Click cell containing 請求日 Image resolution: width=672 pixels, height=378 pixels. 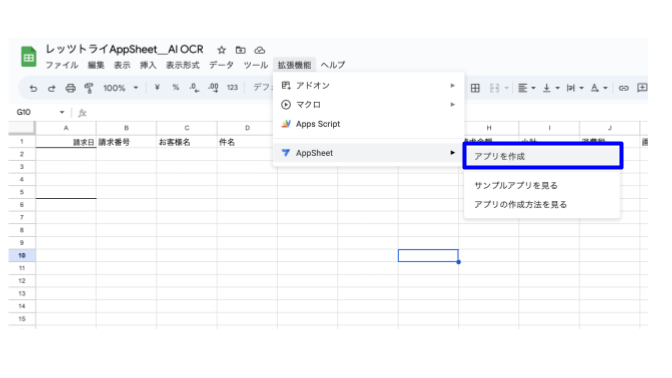pos(66,142)
